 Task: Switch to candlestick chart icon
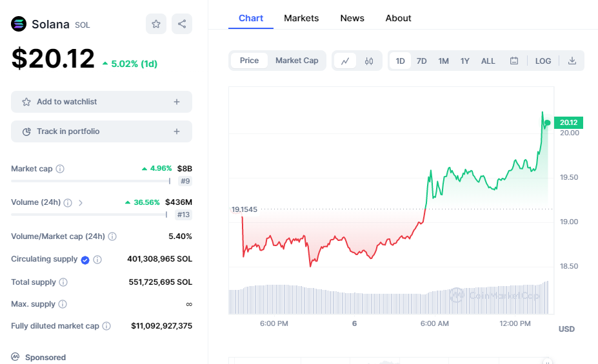369,61
